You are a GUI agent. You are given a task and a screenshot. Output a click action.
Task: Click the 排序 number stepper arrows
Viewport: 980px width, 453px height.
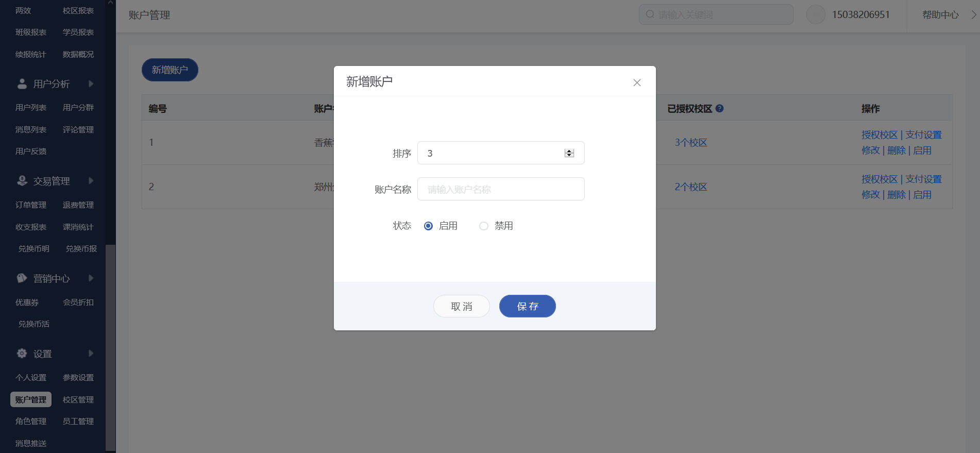[569, 153]
